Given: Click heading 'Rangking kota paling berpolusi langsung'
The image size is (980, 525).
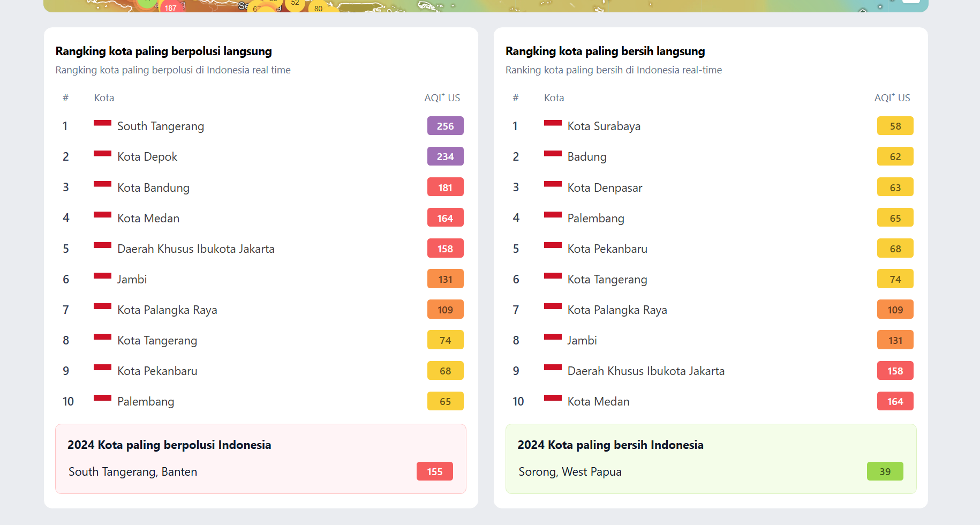Looking at the screenshot, I should click(164, 51).
